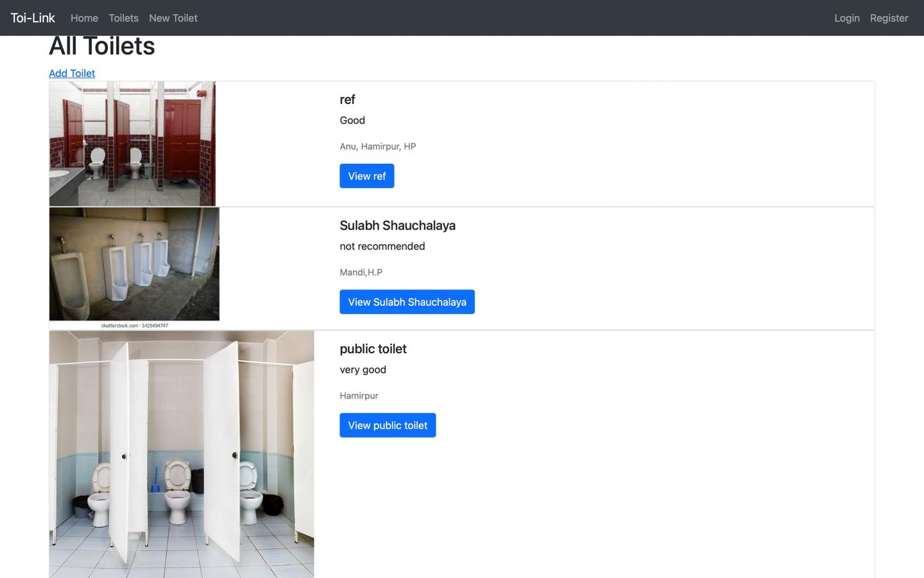The height and width of the screenshot is (578, 924).
Task: Click the Toi-Link brand logo
Action: coord(33,18)
